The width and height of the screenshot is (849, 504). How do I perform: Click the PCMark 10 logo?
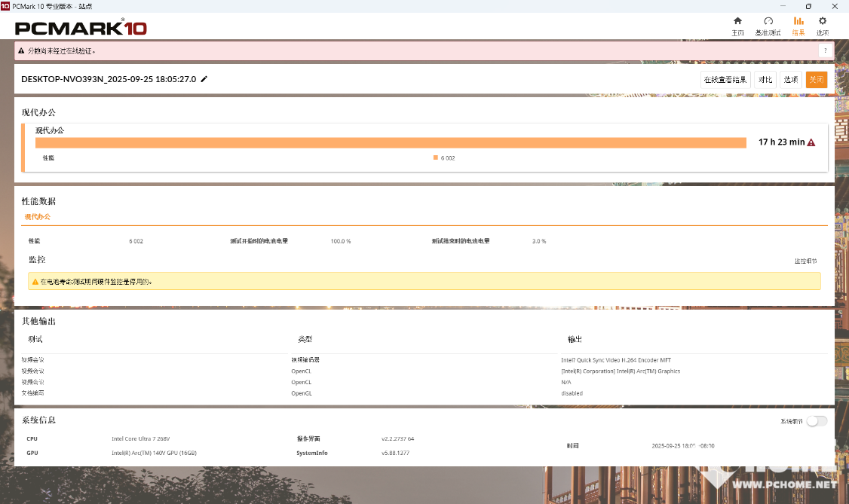81,28
